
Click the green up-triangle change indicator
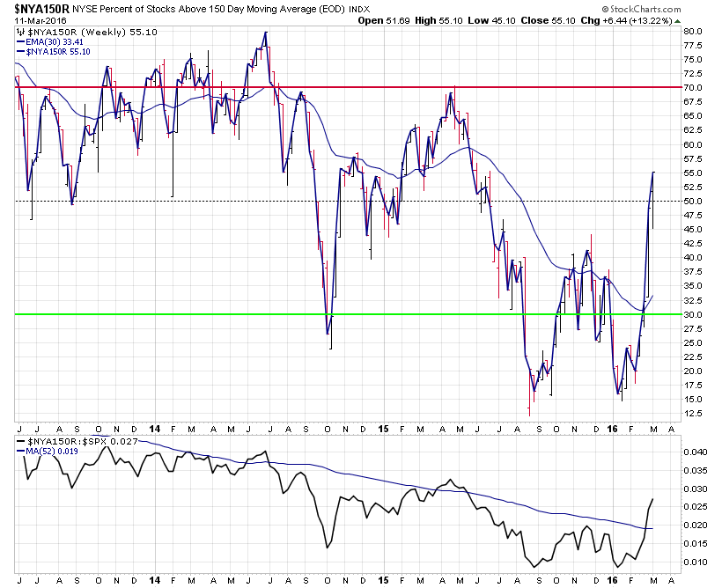tap(677, 21)
